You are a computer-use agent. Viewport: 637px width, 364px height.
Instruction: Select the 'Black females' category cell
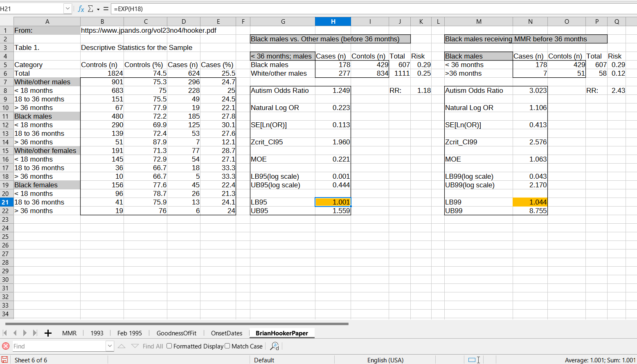[x=47, y=185]
